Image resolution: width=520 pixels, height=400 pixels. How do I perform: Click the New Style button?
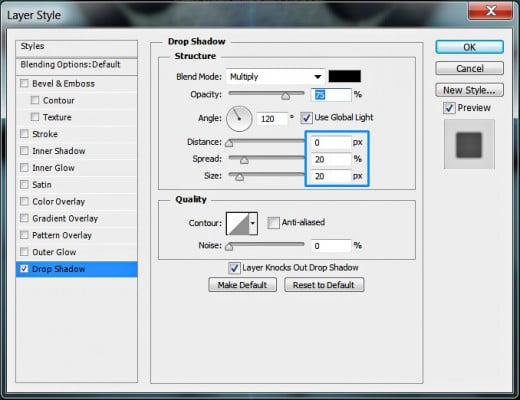click(469, 90)
